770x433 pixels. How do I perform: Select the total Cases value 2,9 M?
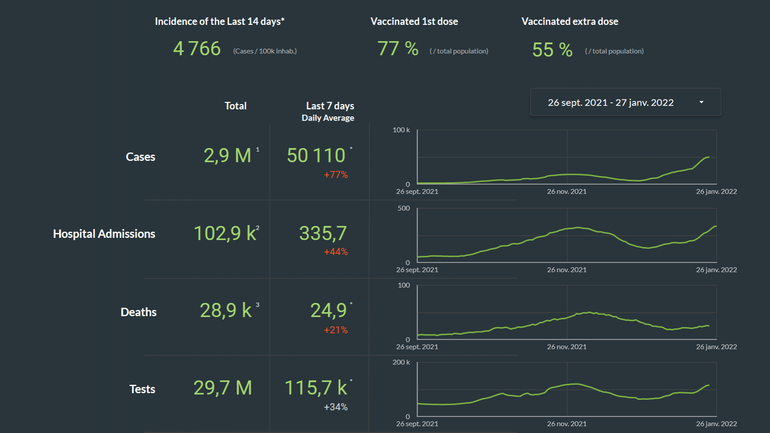click(228, 155)
